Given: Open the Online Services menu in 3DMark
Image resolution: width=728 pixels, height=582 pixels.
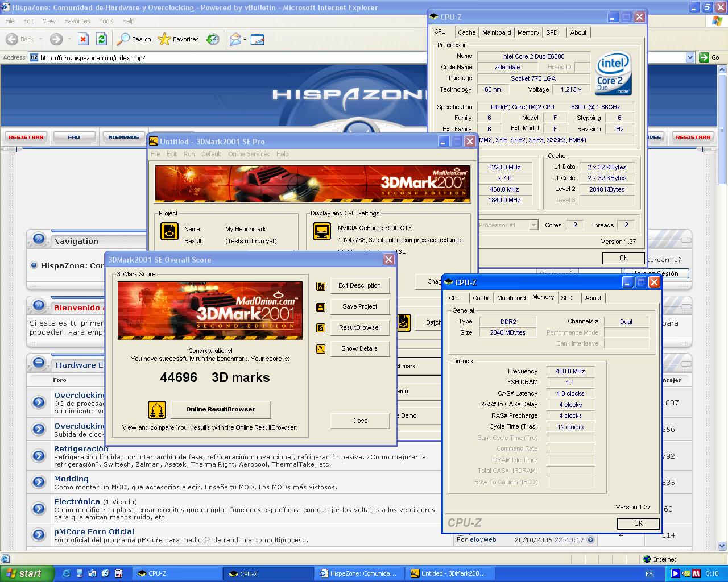Looking at the screenshot, I should click(249, 154).
